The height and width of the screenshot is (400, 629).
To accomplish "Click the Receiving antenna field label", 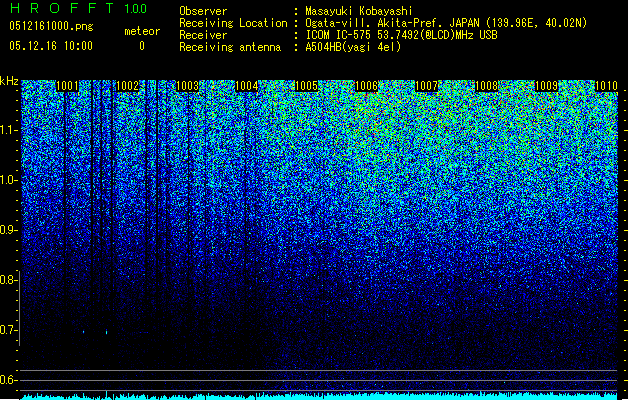I will point(230,47).
